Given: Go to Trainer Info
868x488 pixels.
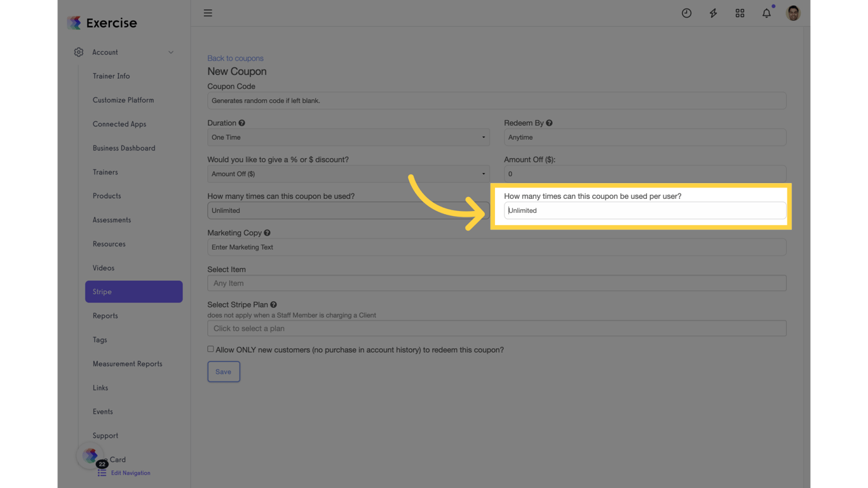Looking at the screenshot, I should click(x=111, y=76).
